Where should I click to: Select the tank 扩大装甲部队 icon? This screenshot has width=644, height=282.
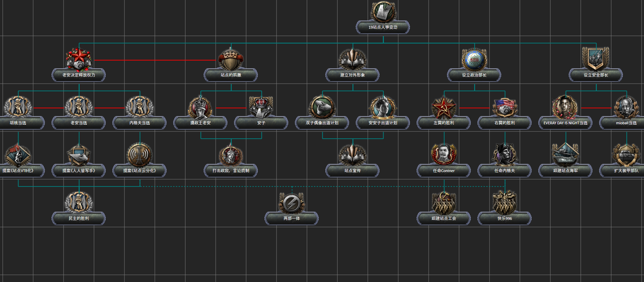point(626,155)
